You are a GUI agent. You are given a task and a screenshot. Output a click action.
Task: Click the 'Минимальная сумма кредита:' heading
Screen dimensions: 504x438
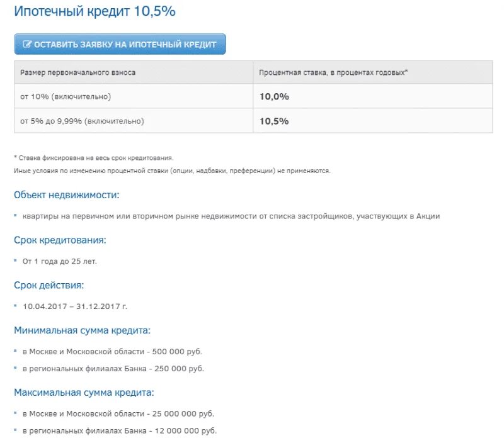[82, 330]
